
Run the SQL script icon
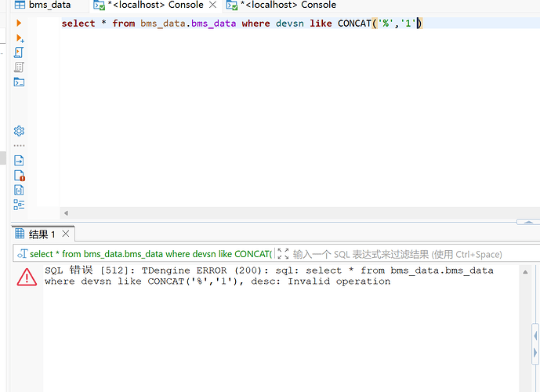(19, 53)
